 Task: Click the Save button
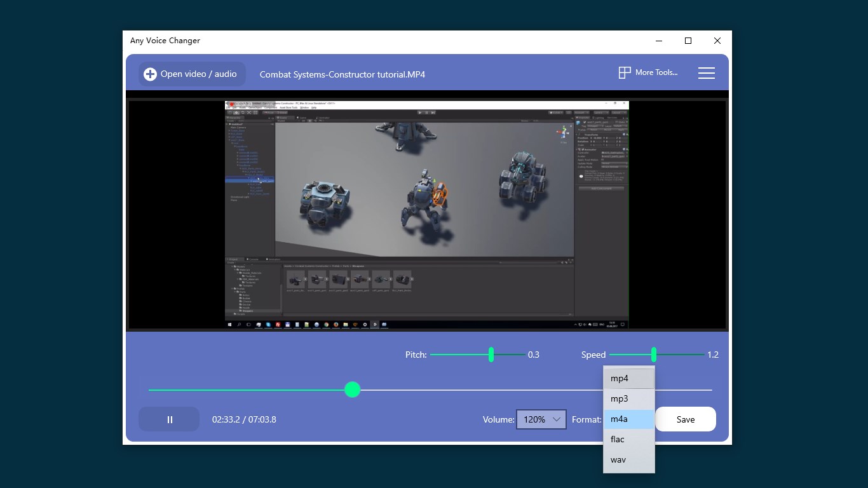tap(686, 419)
